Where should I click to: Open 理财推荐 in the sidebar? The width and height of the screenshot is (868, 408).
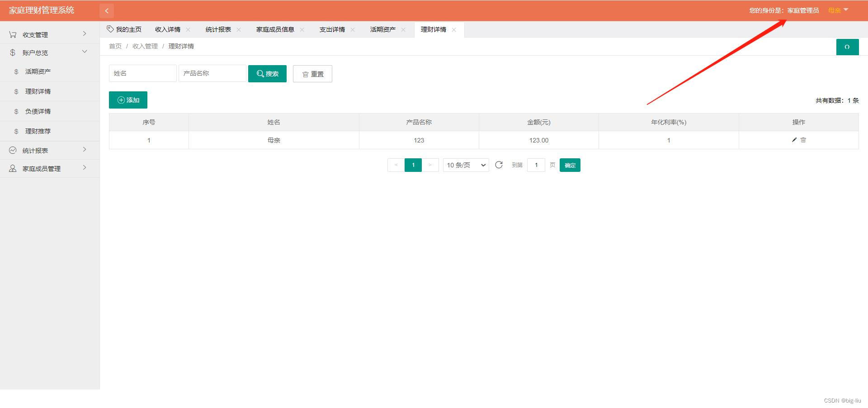tap(38, 131)
